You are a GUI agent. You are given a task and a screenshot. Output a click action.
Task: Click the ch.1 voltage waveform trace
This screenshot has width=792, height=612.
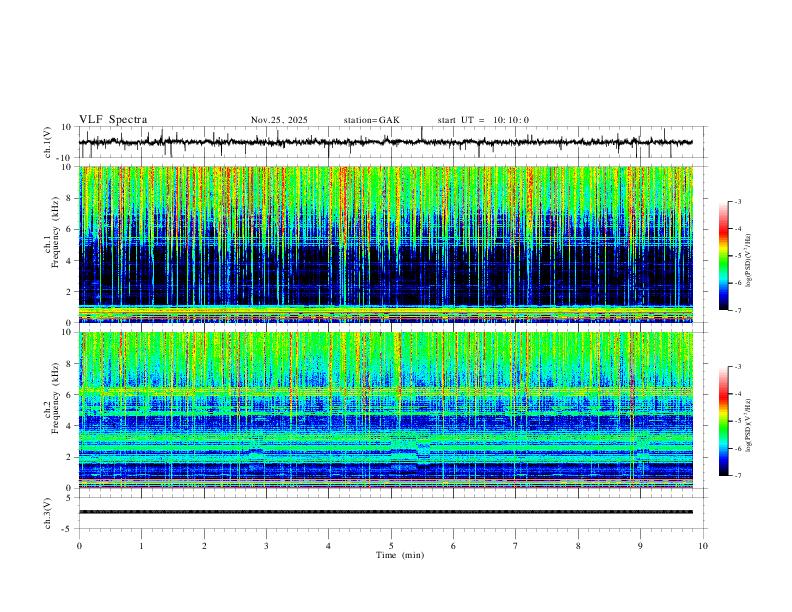pos(386,142)
